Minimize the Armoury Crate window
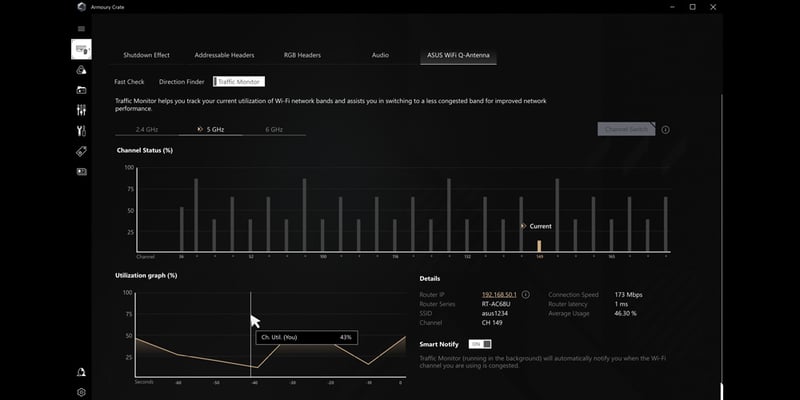800x400 pixels. tap(672, 7)
